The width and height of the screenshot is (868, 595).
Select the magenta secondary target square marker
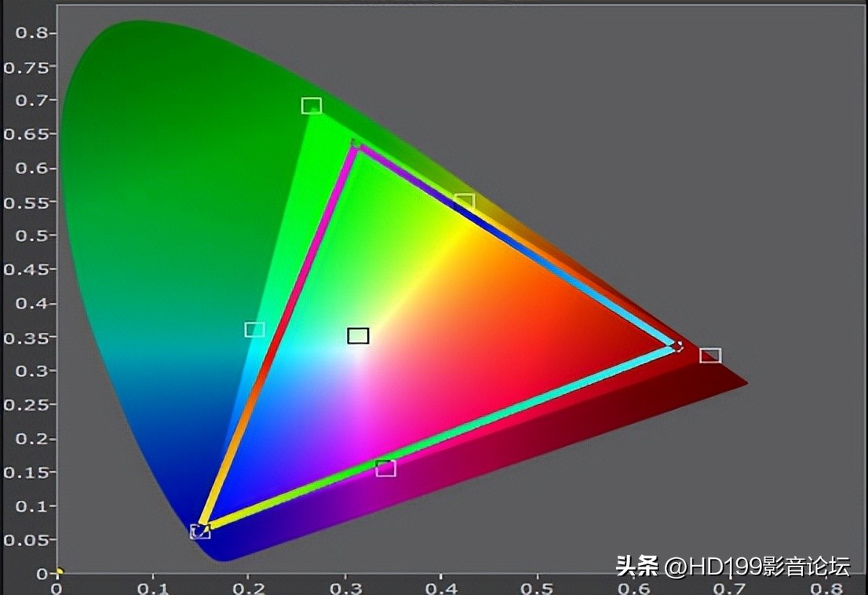tap(386, 469)
